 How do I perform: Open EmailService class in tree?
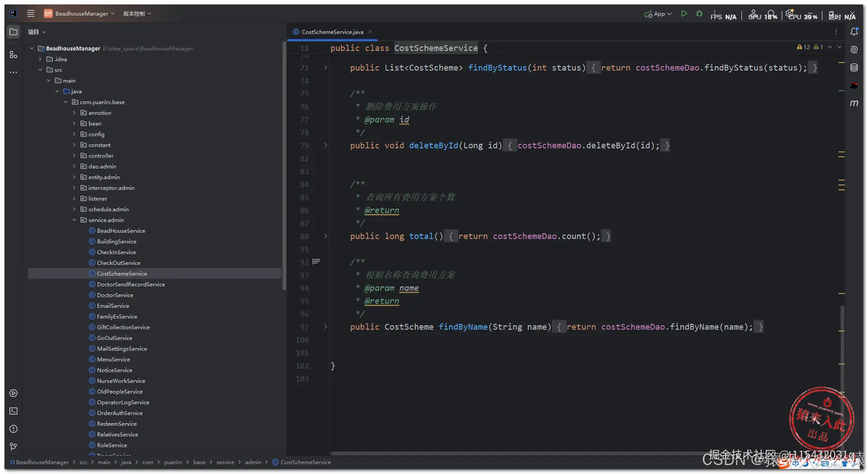coord(113,306)
